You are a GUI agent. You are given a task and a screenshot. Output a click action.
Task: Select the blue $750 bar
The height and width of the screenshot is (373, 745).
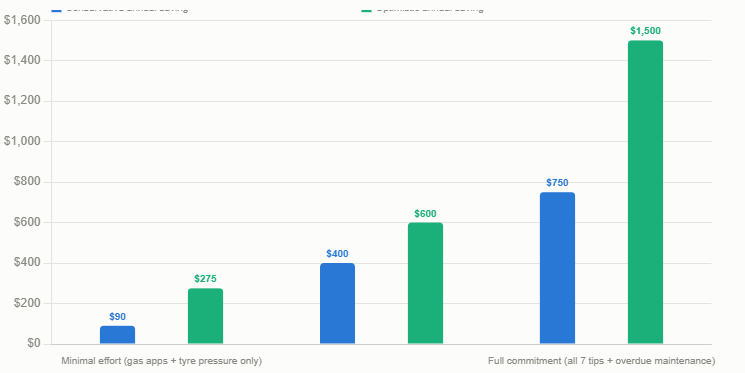pyautogui.click(x=557, y=268)
